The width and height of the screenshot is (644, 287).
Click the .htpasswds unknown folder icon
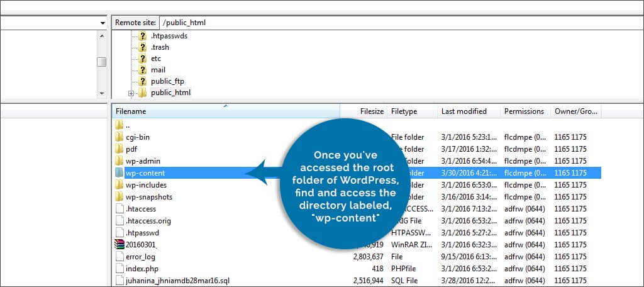(x=143, y=36)
